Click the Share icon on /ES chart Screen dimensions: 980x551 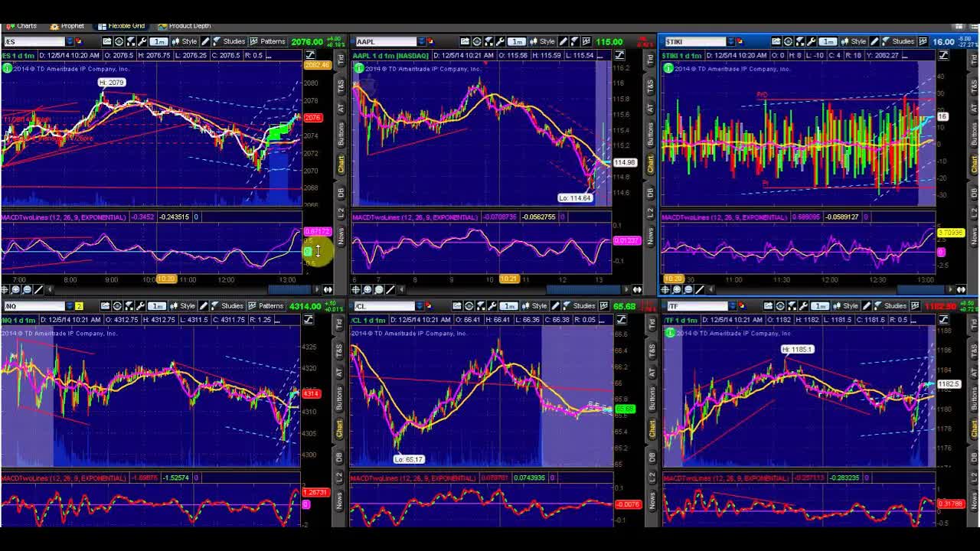pyautogui.click(x=106, y=41)
